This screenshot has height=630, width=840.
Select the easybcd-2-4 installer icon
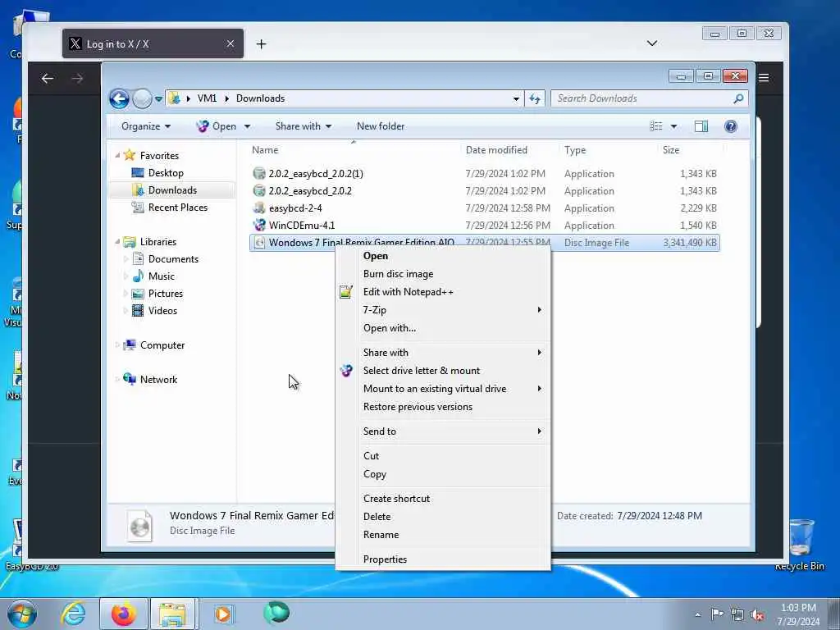[x=259, y=208]
